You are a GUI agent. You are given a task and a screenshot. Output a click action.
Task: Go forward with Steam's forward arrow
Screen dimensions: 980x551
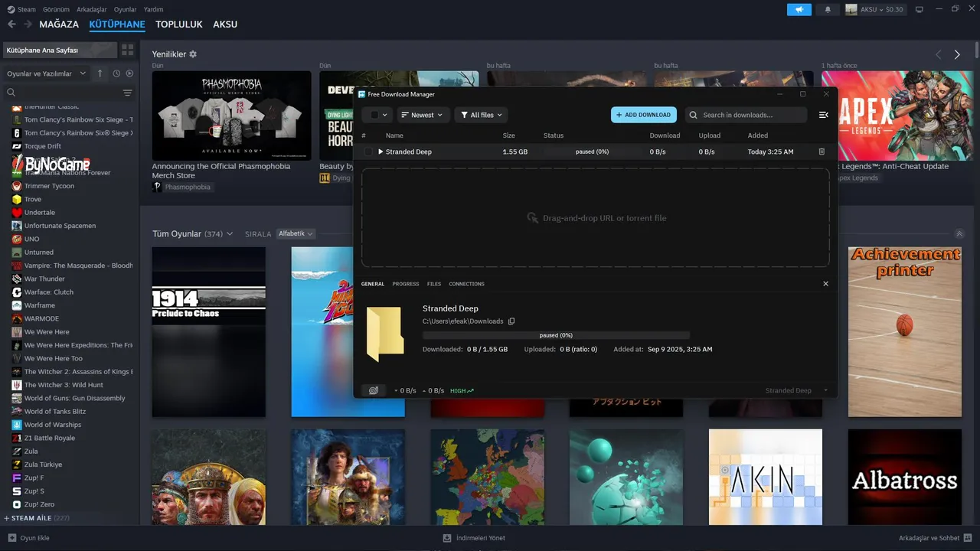pyautogui.click(x=28, y=24)
